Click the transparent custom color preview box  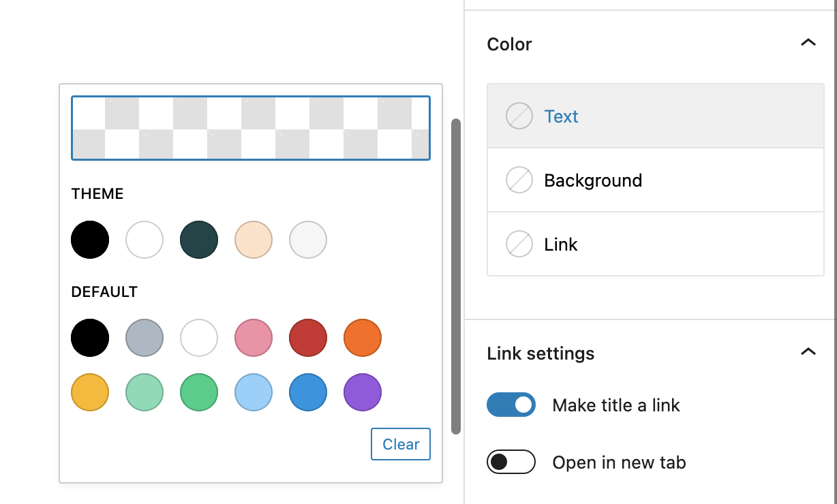(251, 128)
